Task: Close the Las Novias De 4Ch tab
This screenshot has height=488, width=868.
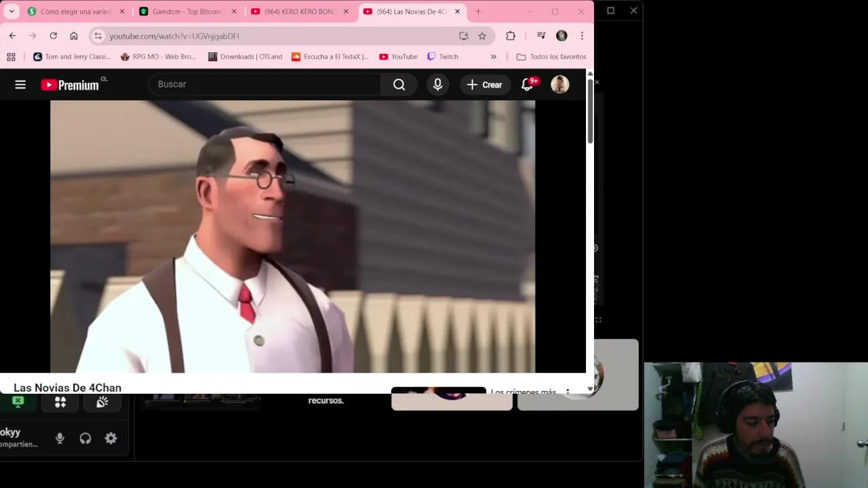Action: [x=457, y=12]
